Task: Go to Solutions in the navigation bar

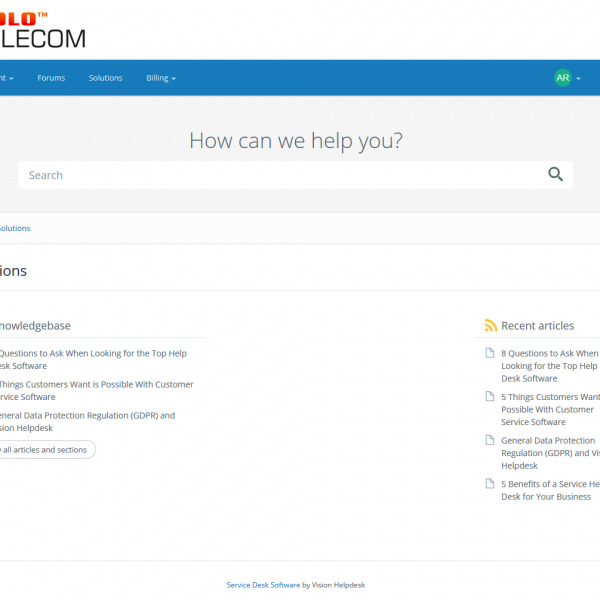Action: [x=105, y=78]
